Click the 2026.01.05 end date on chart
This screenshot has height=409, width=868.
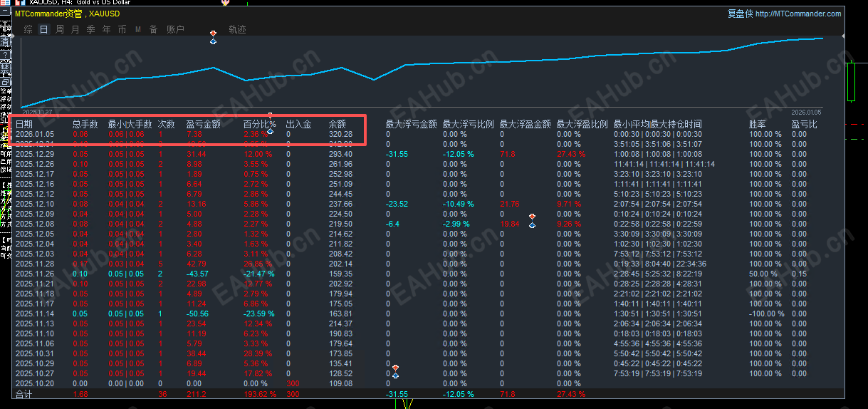coord(806,112)
